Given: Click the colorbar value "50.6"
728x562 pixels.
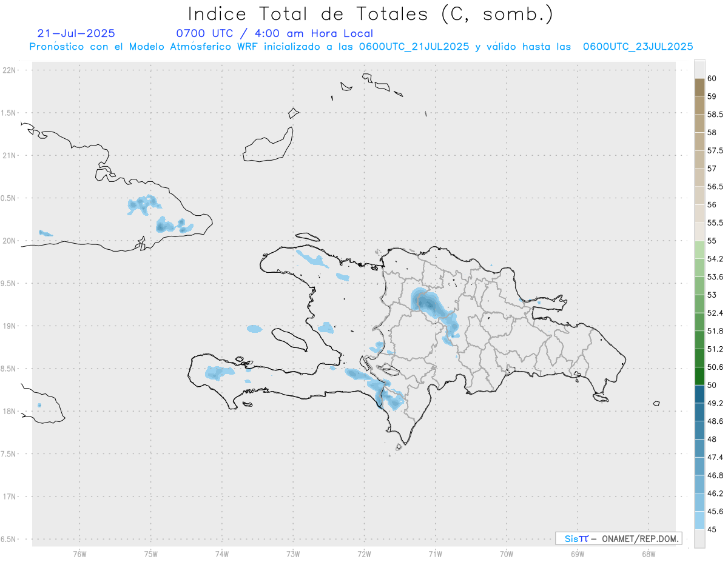Looking at the screenshot, I should point(715,367).
